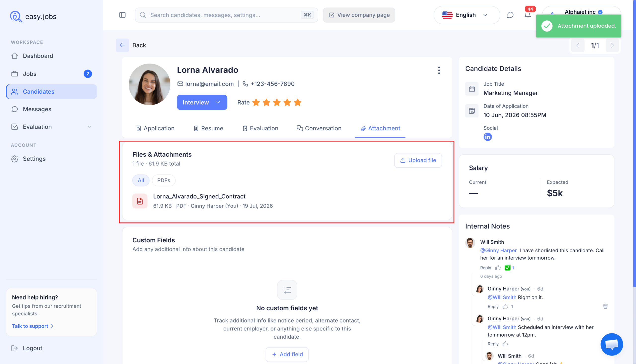Image resolution: width=636 pixels, height=364 pixels.
Task: Click View company page button
Action: [359, 15]
